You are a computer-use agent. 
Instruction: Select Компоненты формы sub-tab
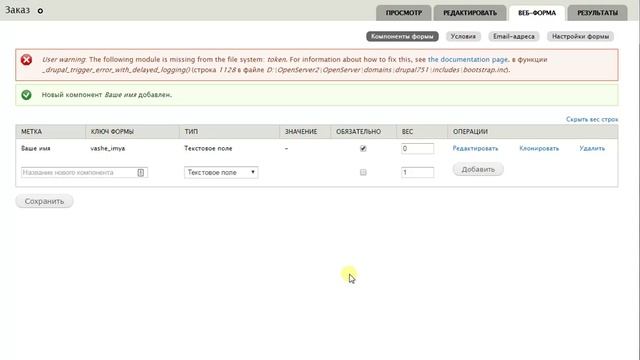[x=402, y=36]
